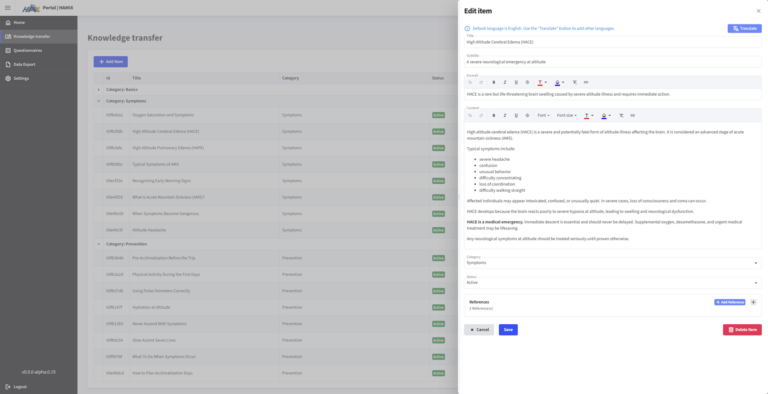This screenshot has height=394, width=768.
Task: Click the Recognizing Early Warning Signs row
Action: point(276,181)
